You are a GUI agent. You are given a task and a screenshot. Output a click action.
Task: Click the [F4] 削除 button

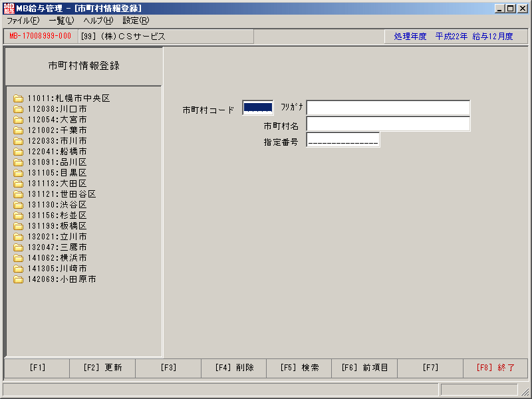234,368
